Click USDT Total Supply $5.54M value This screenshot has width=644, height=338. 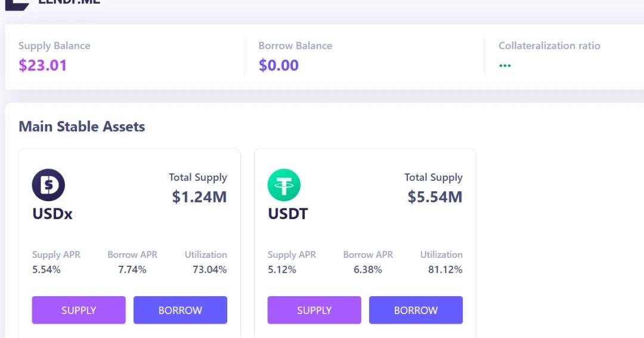pos(435,197)
